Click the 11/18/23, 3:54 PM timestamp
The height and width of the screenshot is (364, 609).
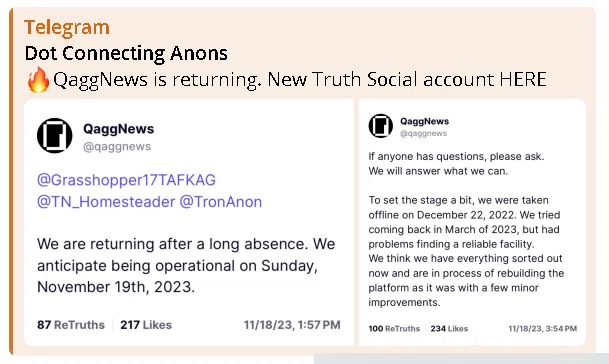[x=543, y=329]
